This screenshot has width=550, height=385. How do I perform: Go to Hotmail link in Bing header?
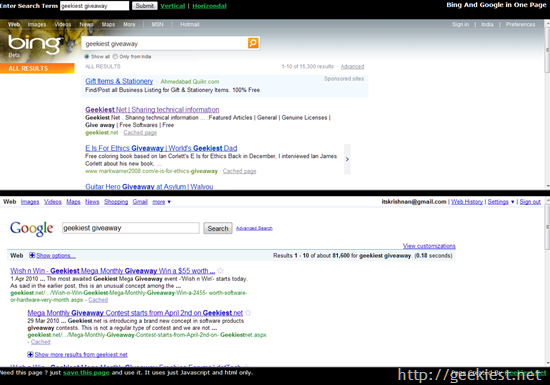pos(190,24)
